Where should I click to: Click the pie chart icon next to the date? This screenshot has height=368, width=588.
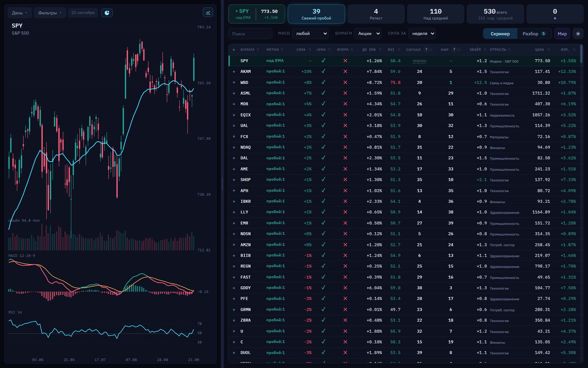pos(107,13)
